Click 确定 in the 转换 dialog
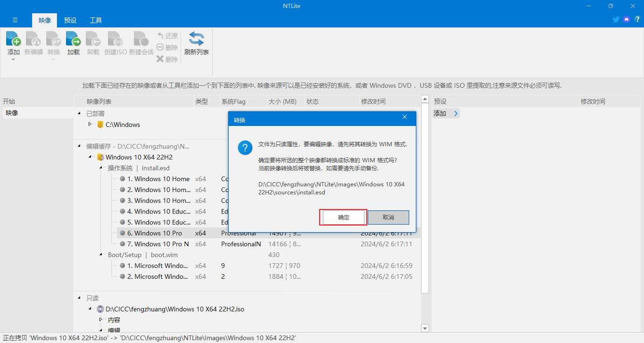The image size is (644, 343). [344, 218]
